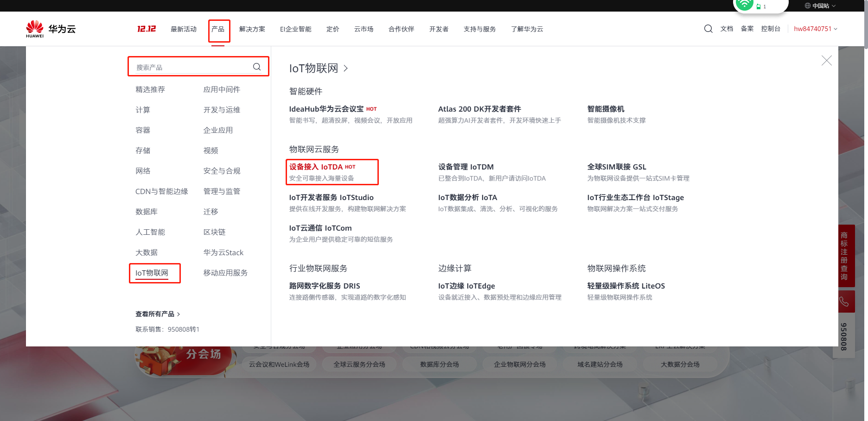
Task: Select the 华为云Stack category
Action: pos(223,252)
